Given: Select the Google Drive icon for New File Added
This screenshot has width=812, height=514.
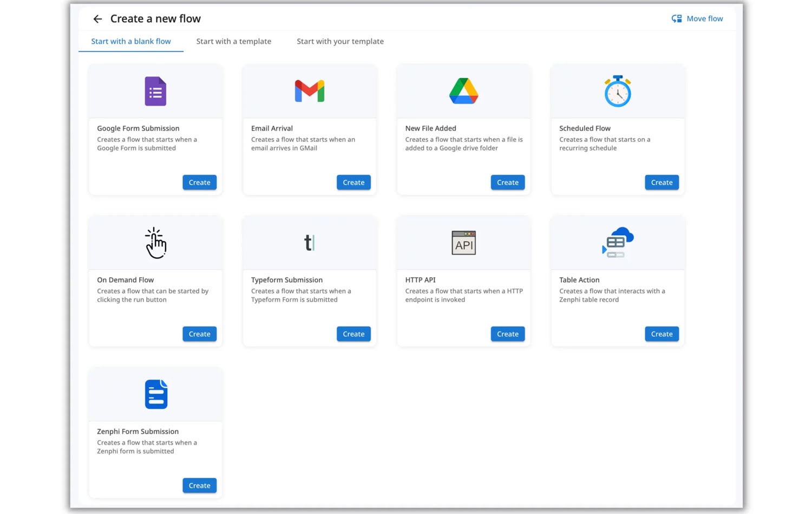Looking at the screenshot, I should (x=463, y=90).
